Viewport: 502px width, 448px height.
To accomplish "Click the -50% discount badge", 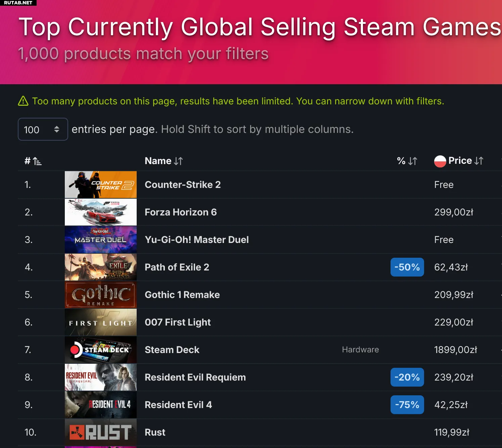I will (407, 267).
